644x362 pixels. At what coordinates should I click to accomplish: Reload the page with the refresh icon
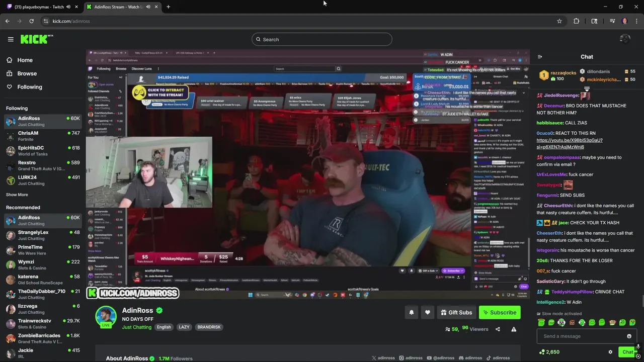tap(31, 21)
